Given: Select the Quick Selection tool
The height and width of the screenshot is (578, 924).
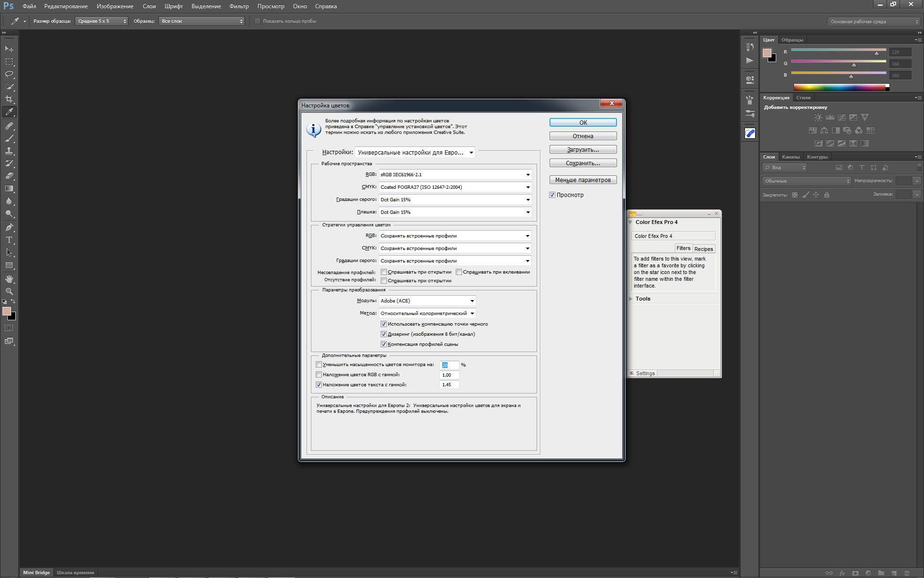Looking at the screenshot, I should 9,87.
